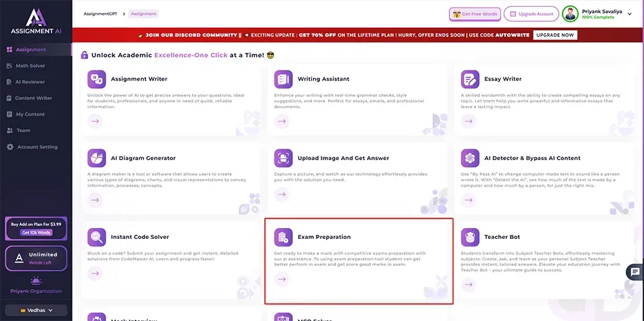The image size is (644, 321).
Task: Click the Get 10k Words add-on button
Action: (36, 232)
